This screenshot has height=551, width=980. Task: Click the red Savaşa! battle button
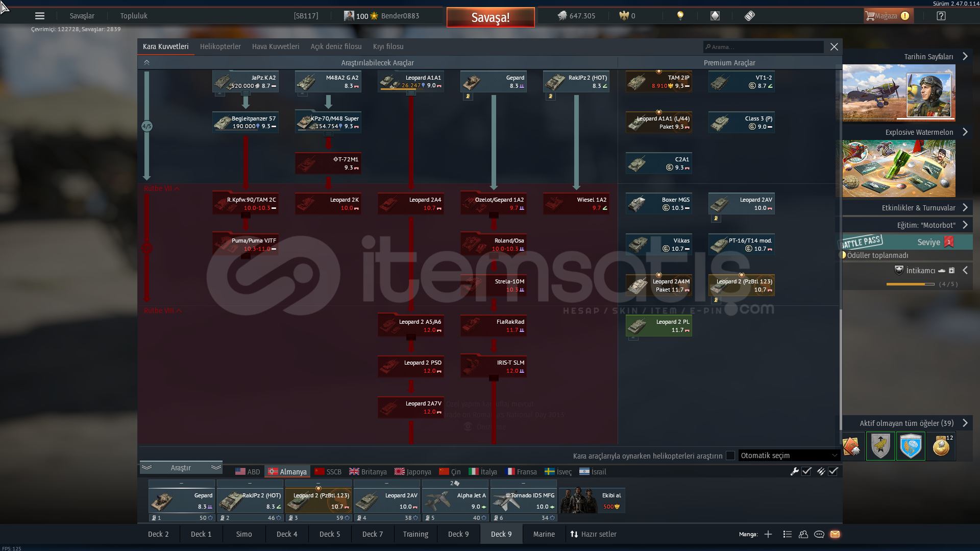point(491,17)
